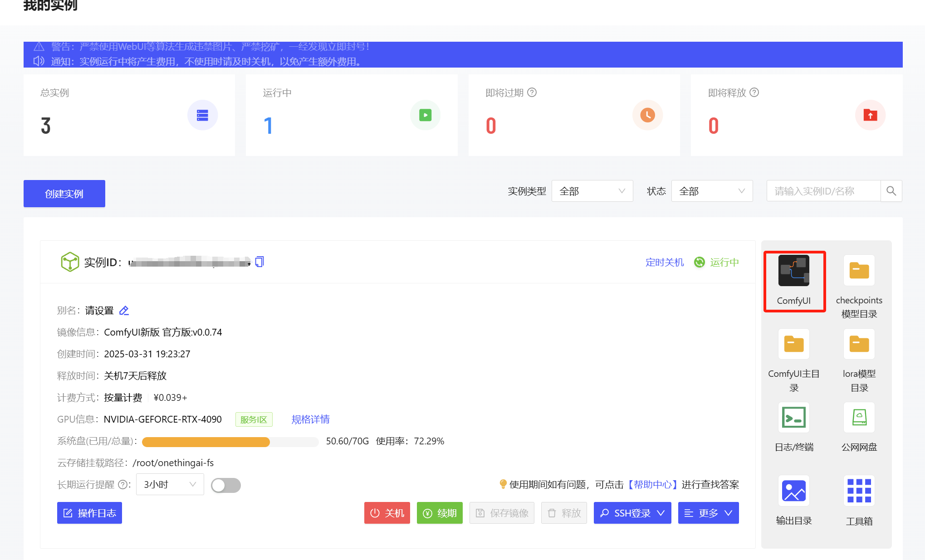
Task: Open the toolbox grid icon
Action: point(859,491)
